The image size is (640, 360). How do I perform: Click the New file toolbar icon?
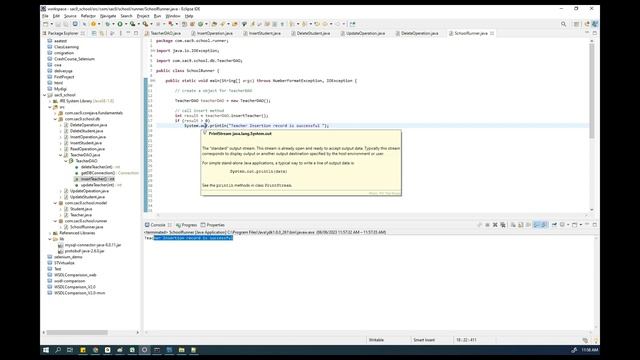[x=45, y=24]
